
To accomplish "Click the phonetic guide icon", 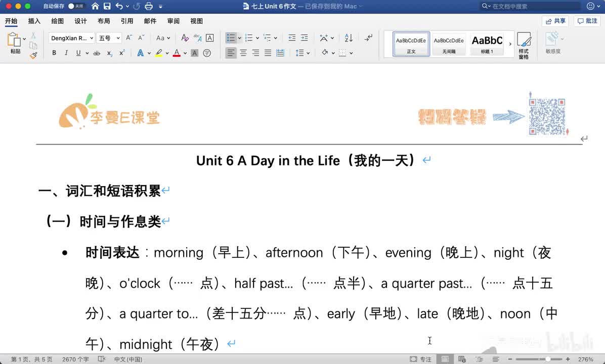I will click(x=197, y=37).
